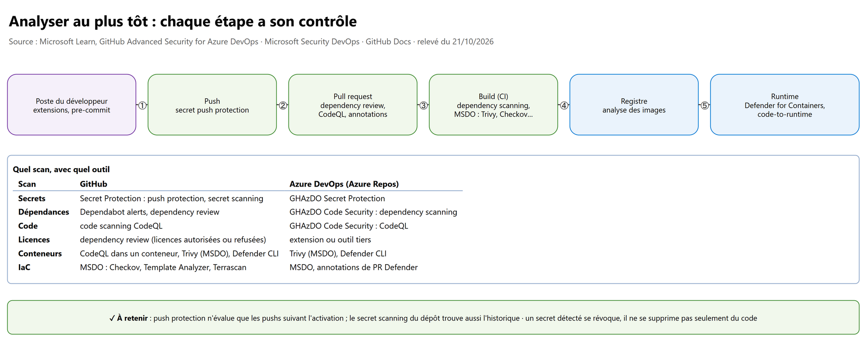Image resolution: width=868 pixels, height=343 pixels.
Task: Click the Azure DevOps "Trivy (MSDO), Defender CLI" cell
Action: pyautogui.click(x=338, y=254)
